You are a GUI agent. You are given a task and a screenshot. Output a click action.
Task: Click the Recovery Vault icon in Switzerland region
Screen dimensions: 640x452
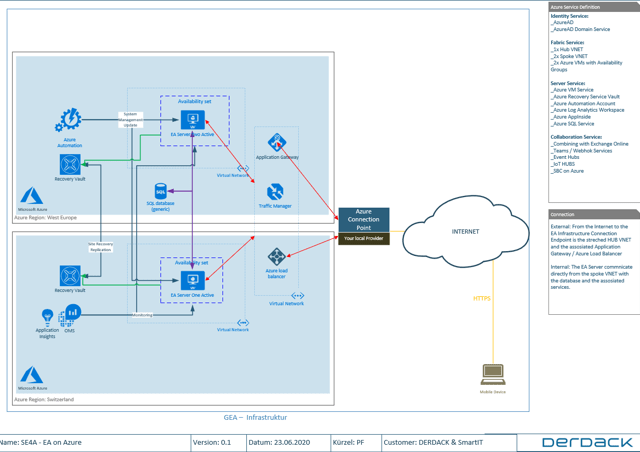coord(70,276)
